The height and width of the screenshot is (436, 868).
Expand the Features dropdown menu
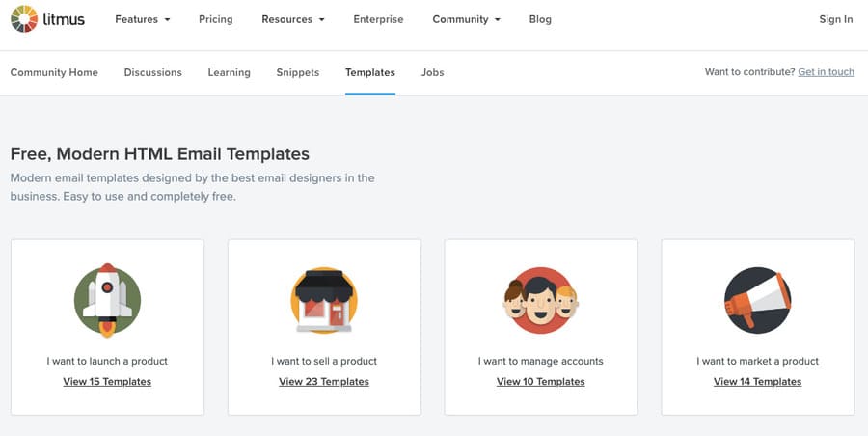[x=142, y=19]
